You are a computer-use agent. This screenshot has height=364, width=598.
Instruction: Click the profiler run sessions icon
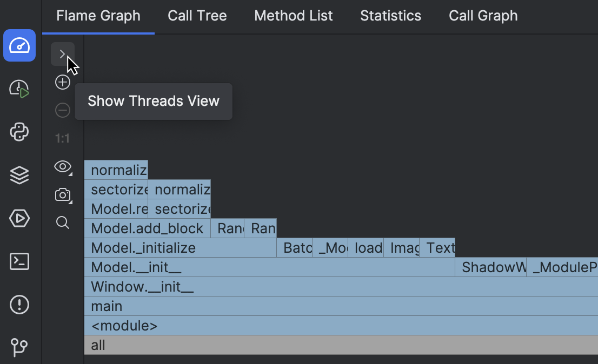coord(19,88)
